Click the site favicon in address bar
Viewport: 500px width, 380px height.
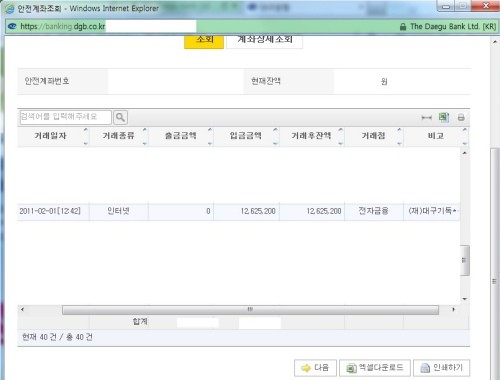point(12,26)
